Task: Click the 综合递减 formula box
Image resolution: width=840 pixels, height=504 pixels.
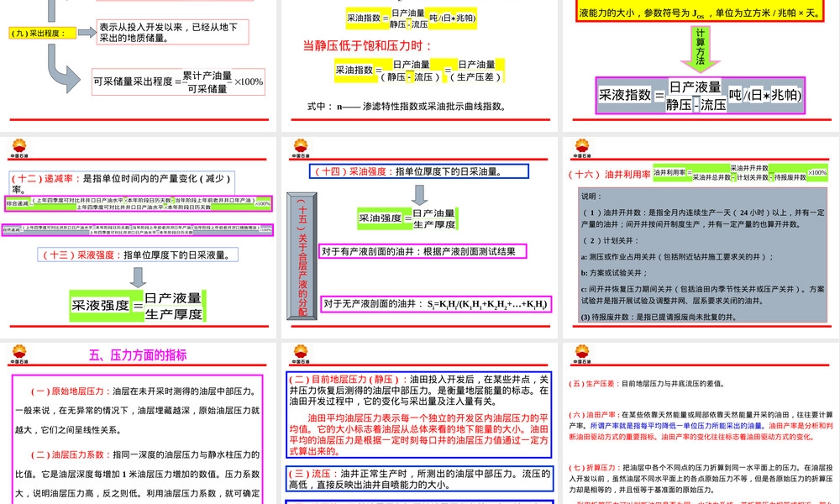Action: click(139, 203)
